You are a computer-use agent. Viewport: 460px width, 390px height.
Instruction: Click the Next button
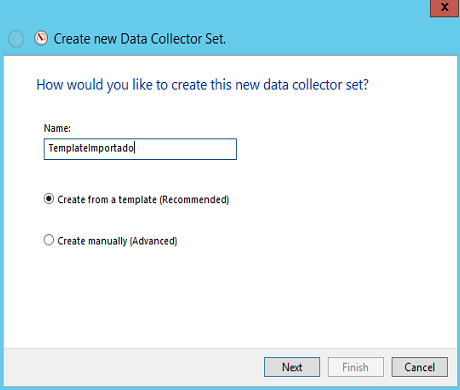tap(292, 367)
